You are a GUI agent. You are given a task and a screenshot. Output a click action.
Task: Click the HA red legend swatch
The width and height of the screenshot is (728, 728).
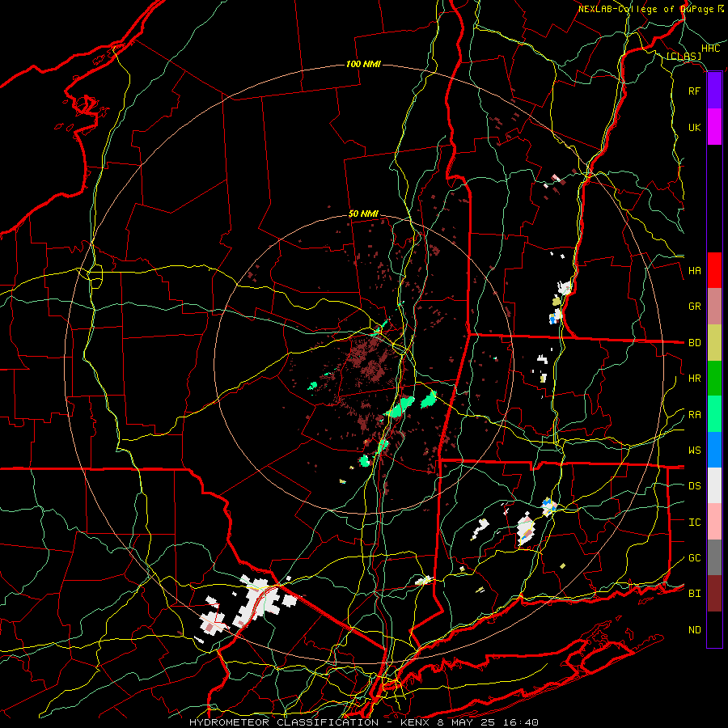click(x=714, y=270)
